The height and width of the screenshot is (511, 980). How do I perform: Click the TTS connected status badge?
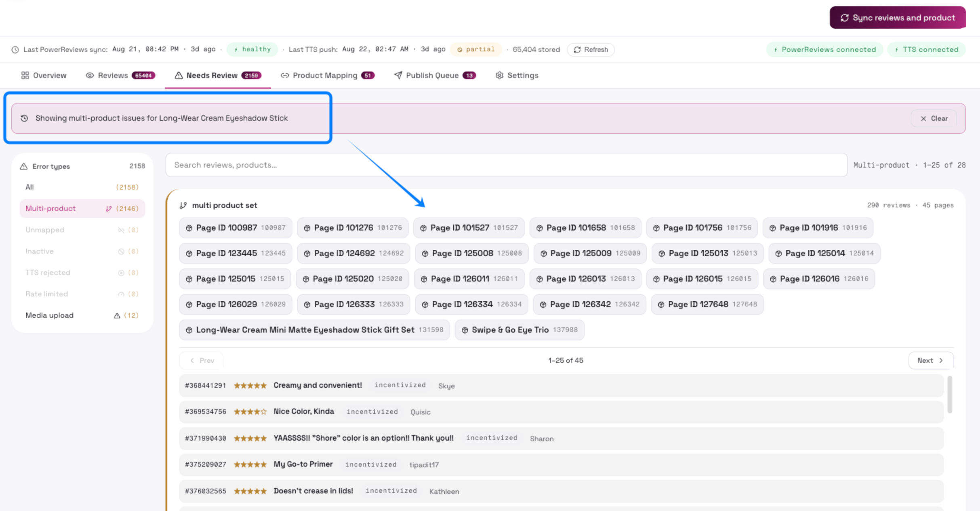[926, 49]
